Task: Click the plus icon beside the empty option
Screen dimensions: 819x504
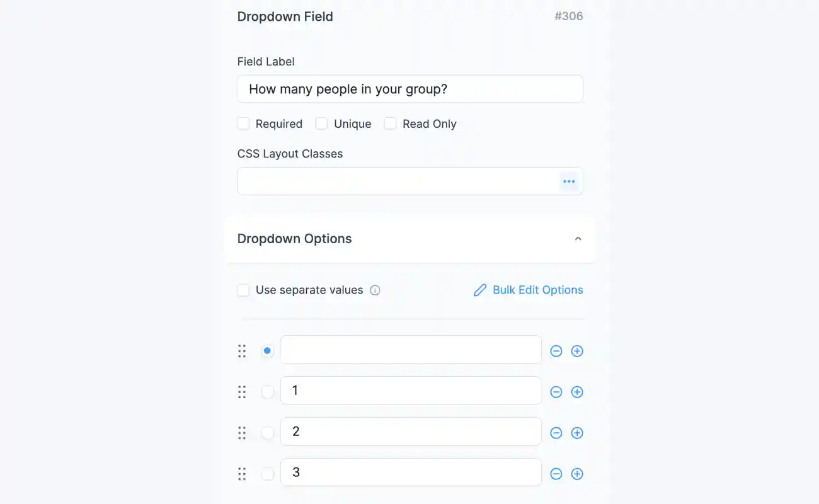Action: pos(577,351)
